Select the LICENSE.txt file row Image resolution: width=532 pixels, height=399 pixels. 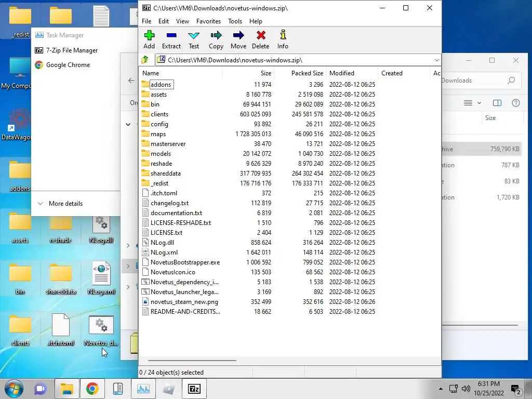pos(259,232)
